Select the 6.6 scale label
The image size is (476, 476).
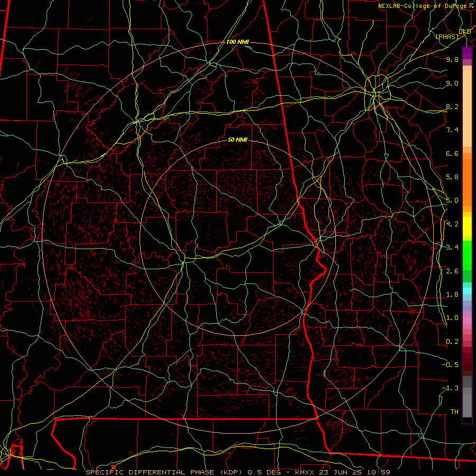pyautogui.click(x=452, y=153)
